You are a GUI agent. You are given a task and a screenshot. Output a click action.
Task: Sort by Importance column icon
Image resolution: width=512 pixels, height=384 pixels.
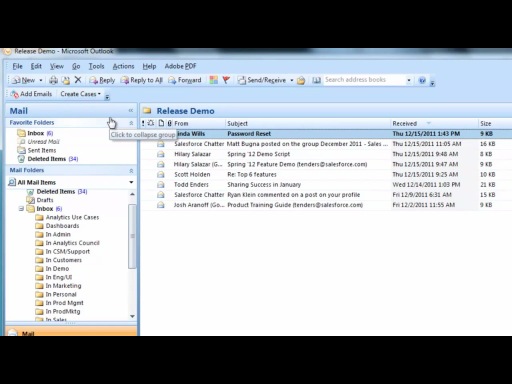tap(143, 123)
